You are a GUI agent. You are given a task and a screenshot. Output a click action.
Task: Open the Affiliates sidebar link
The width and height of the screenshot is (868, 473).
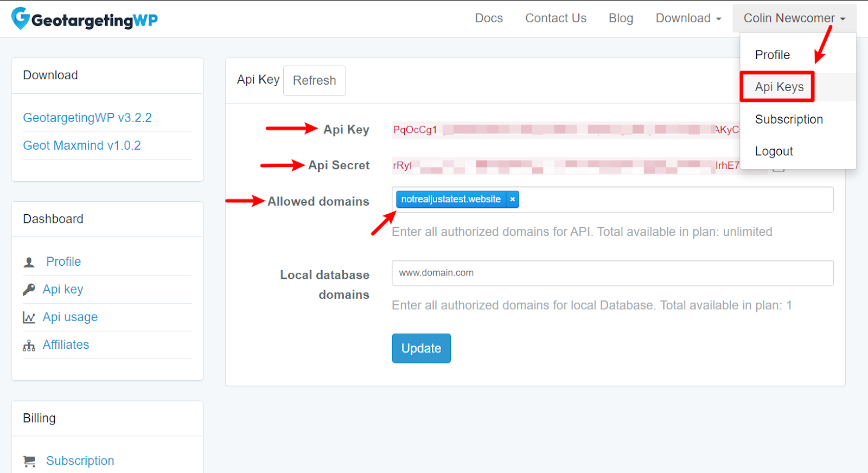(66, 344)
